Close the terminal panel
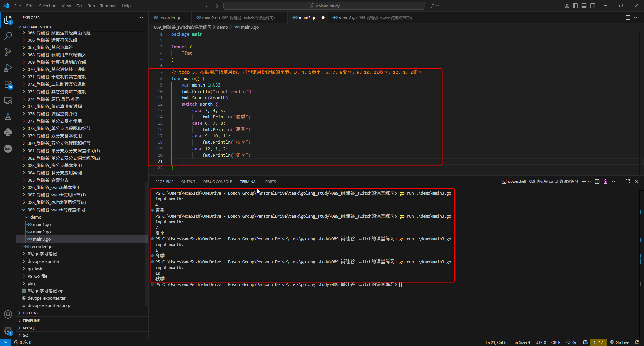644x346 pixels. [636, 181]
